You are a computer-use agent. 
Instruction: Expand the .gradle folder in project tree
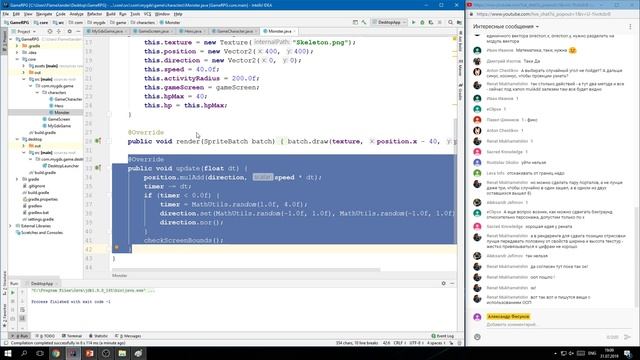(x=17, y=46)
